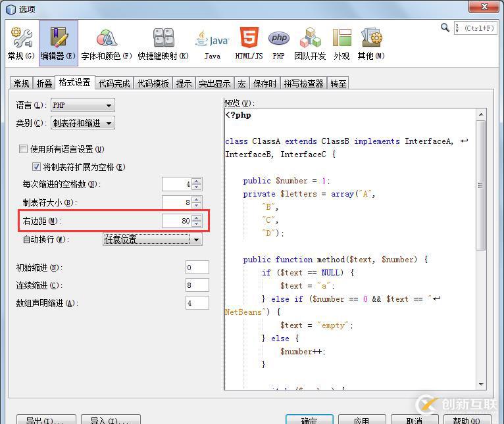
Task: Click the 数组声明缩进 input field
Action: point(197,302)
